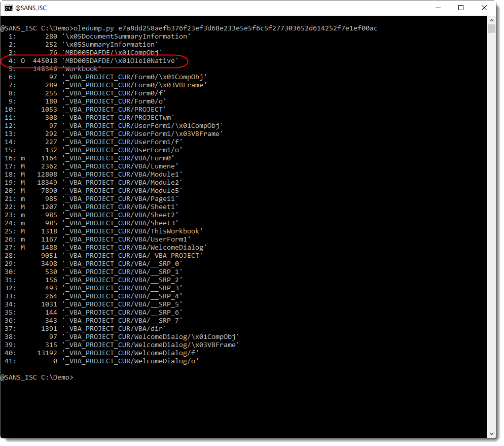Screen dimensions: 504x446
Task: Click '_VBA_PROJECT_CUR/Form0/\x03VBFrame' line
Action: coord(106,85)
